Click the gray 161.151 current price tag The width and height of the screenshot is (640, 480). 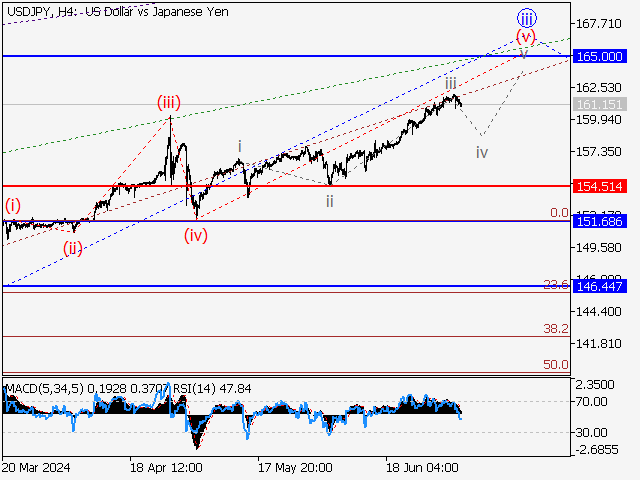point(600,104)
